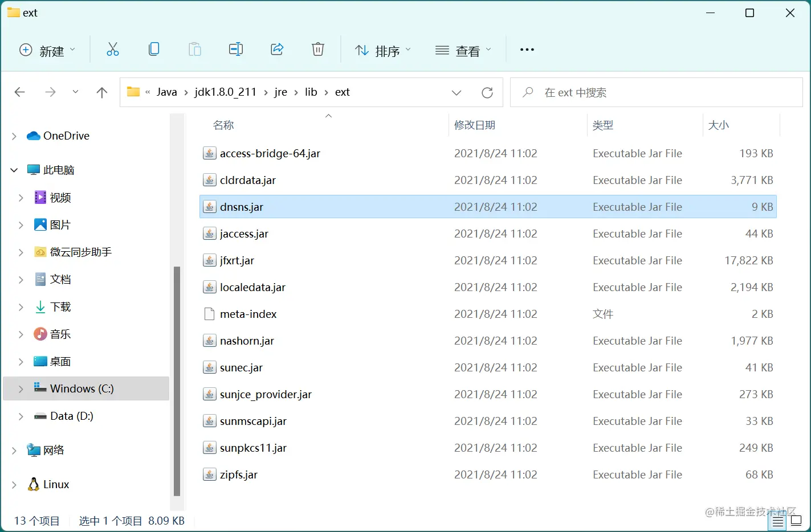811x532 pixels.
Task: Select the sunec.jar file
Action: [488, 367]
